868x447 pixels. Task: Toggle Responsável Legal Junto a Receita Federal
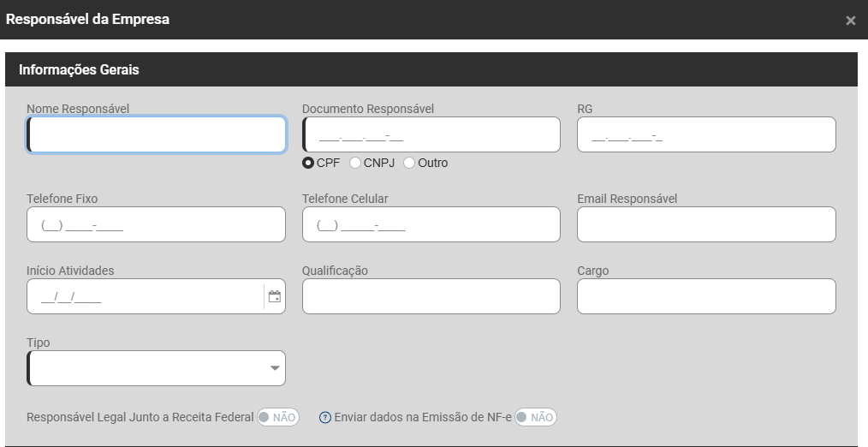tap(277, 417)
